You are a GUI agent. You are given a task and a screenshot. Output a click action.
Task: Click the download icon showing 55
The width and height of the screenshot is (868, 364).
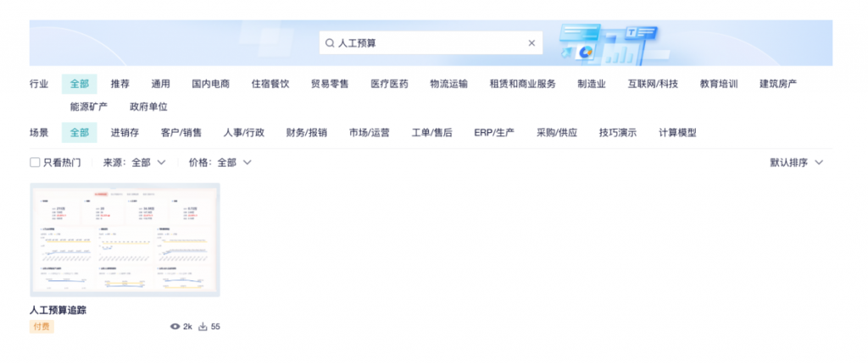pos(203,327)
